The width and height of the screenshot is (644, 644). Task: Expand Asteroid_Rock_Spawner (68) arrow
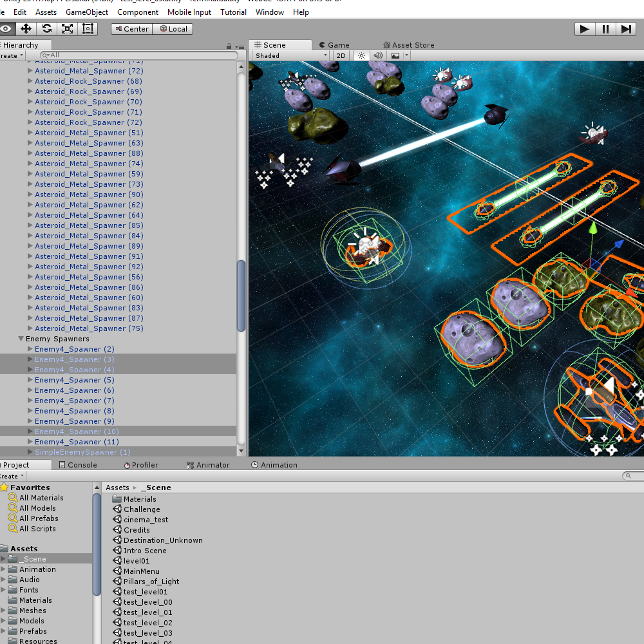[x=30, y=81]
